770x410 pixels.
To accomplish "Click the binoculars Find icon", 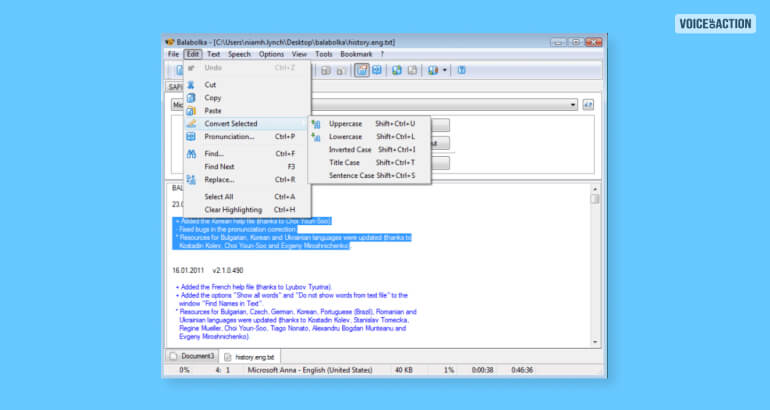I will tap(191, 154).
